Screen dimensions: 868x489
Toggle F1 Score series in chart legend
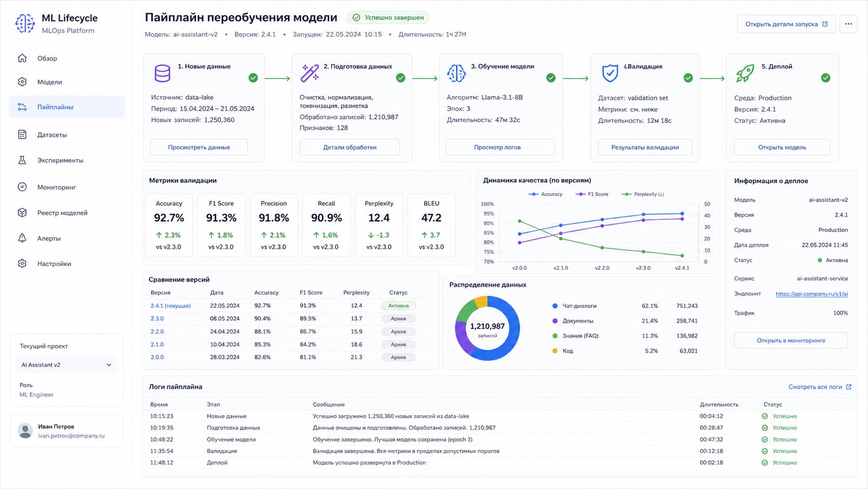point(592,194)
